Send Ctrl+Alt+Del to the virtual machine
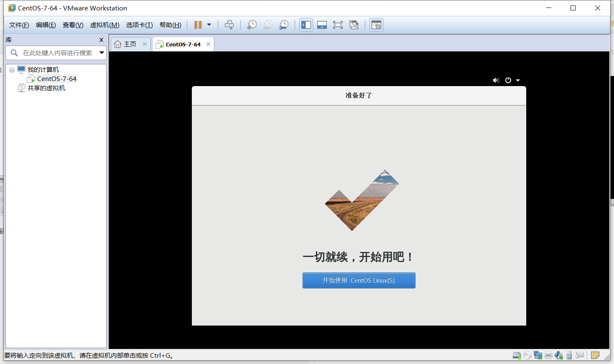 click(x=229, y=25)
